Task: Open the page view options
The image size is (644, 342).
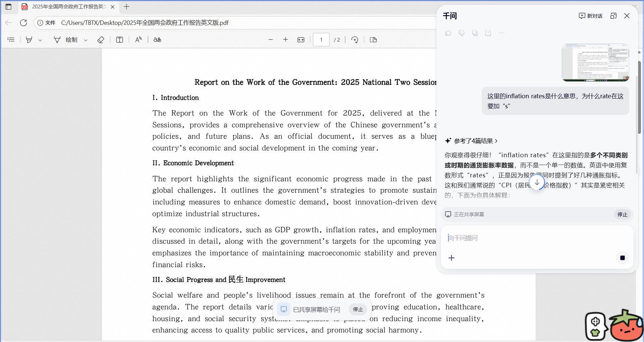Action: [x=373, y=40]
